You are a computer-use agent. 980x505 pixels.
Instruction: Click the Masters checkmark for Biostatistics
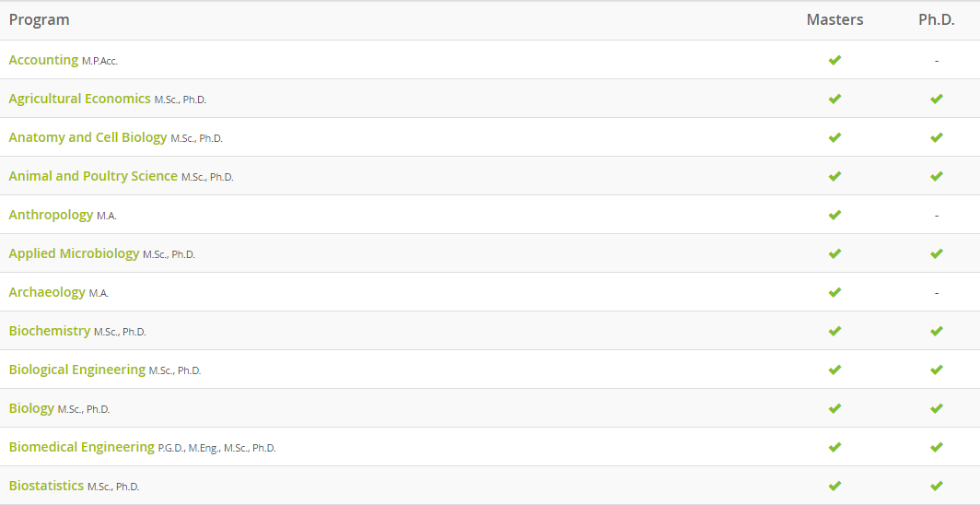coord(834,486)
